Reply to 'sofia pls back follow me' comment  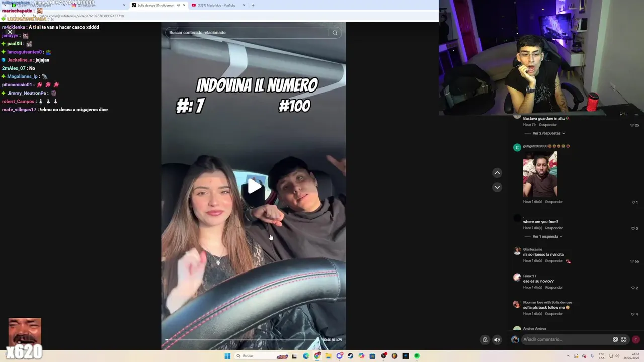pyautogui.click(x=554, y=314)
